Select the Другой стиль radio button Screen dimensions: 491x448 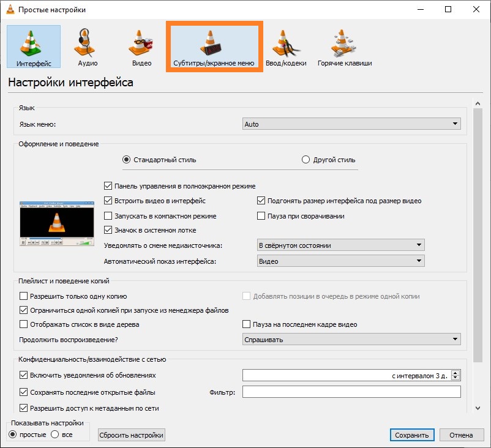pos(306,160)
